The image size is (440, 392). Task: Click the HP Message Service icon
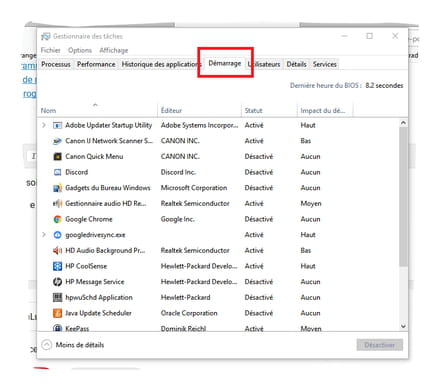57,282
